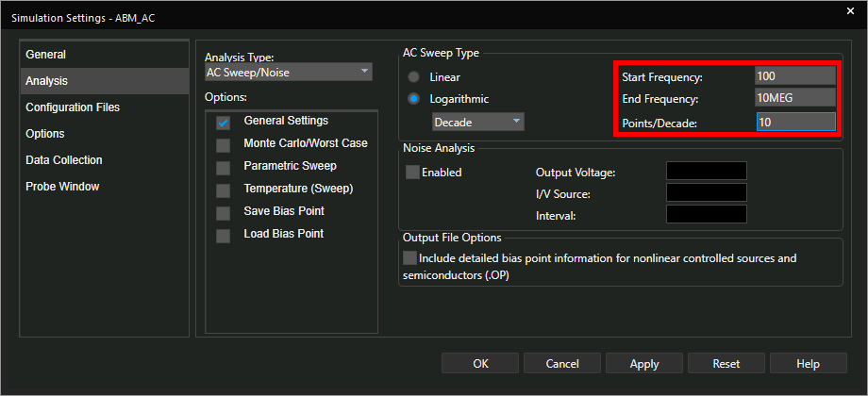Click the General Settings label
This screenshot has width=868, height=396.
(x=286, y=121)
